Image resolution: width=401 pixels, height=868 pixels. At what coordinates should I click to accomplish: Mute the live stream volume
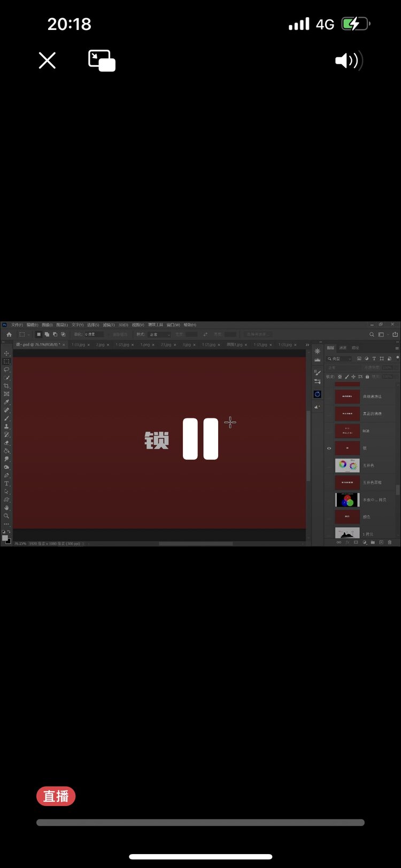(349, 60)
